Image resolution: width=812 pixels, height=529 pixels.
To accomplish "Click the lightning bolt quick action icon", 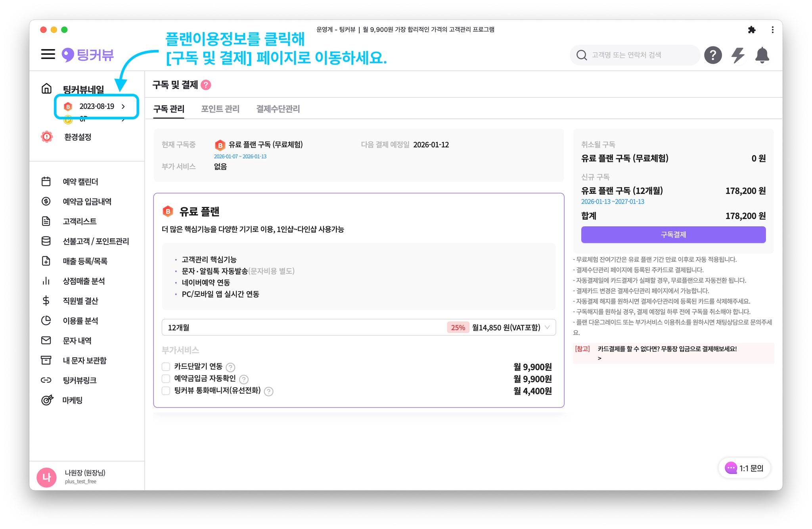I will coord(737,55).
